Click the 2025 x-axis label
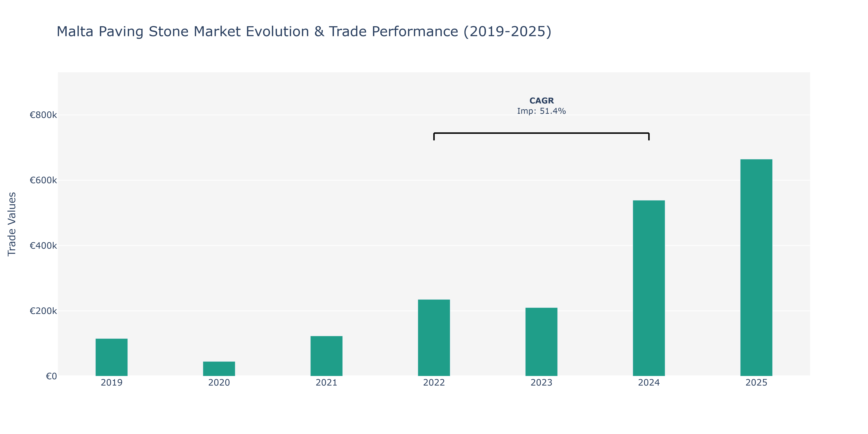The width and height of the screenshot is (868, 434). [x=756, y=383]
